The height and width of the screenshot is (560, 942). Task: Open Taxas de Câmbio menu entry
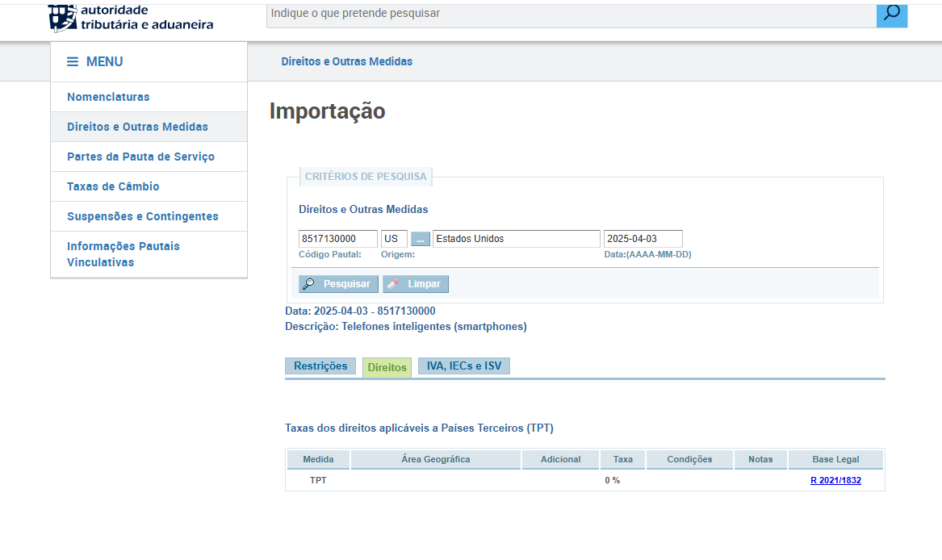[113, 186]
